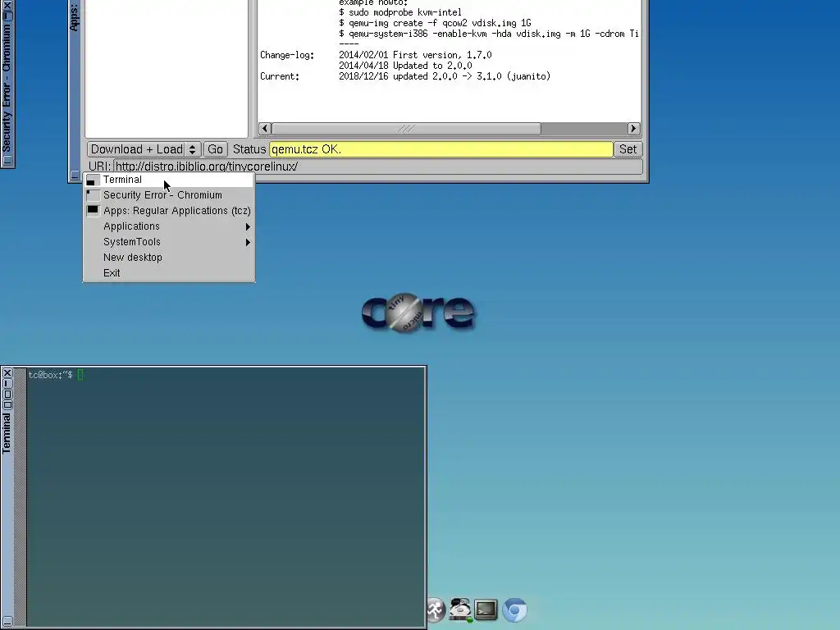Image resolution: width=840 pixels, height=630 pixels.
Task: Click the horizontal scrollbar thumb in info pane
Action: pos(407,129)
